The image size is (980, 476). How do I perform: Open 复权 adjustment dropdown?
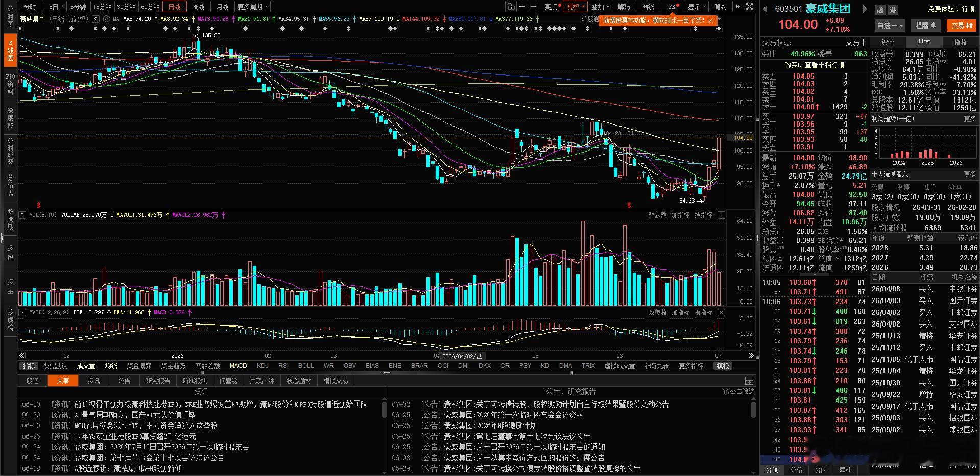point(576,7)
